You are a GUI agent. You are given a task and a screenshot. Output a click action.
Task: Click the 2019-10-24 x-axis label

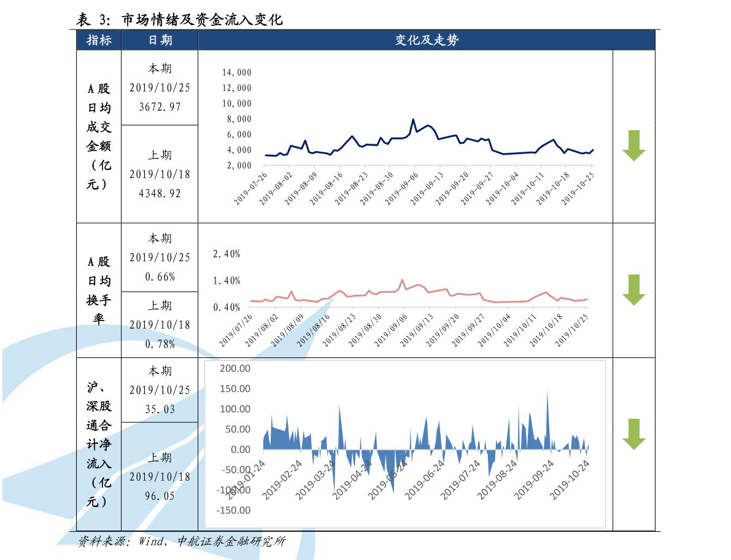[x=570, y=480]
